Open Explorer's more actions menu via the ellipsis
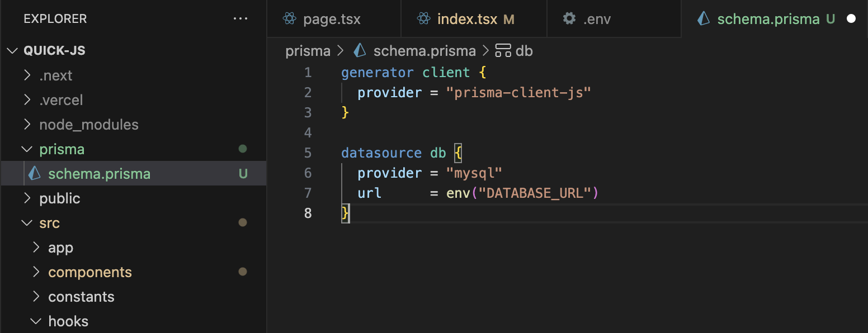The height and width of the screenshot is (333, 868). [240, 18]
